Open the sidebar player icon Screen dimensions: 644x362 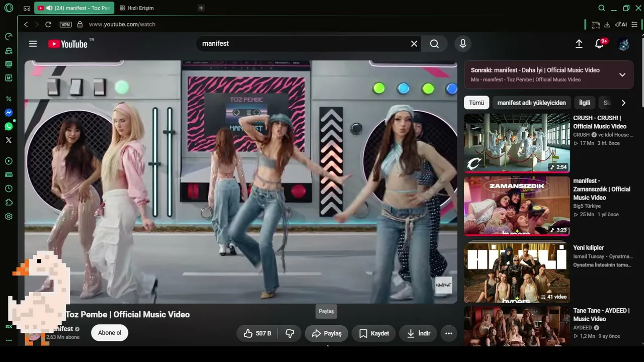click(x=9, y=161)
